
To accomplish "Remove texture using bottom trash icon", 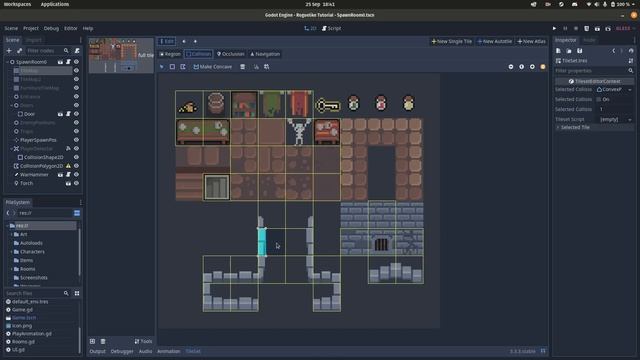I will pyautogui.click(x=103, y=341).
